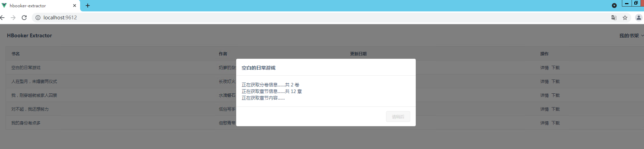Click 下载 for 我，刚穿越就被家人囚禁
The image size is (644, 149).
point(556,95)
